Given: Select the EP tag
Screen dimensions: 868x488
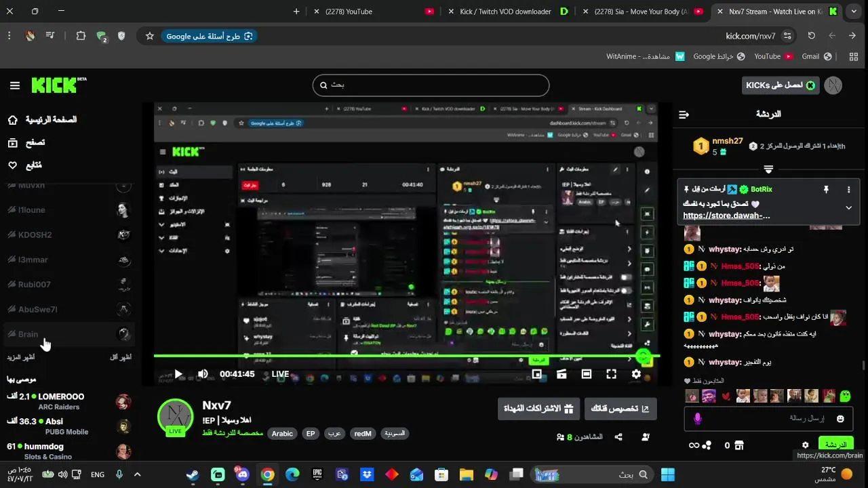Looking at the screenshot, I should click(x=311, y=434).
